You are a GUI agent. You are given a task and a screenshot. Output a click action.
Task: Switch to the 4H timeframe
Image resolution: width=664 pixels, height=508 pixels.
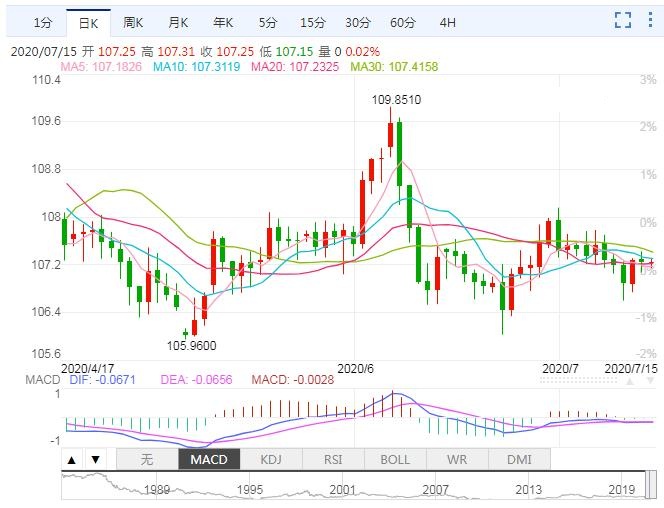point(447,22)
